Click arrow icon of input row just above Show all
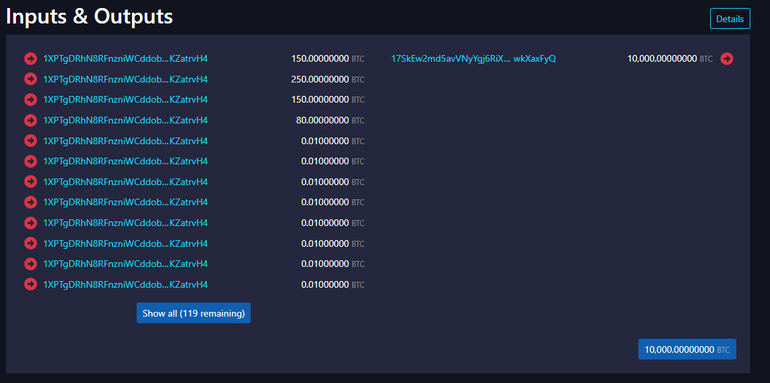This screenshot has width=770, height=383. 30,284
